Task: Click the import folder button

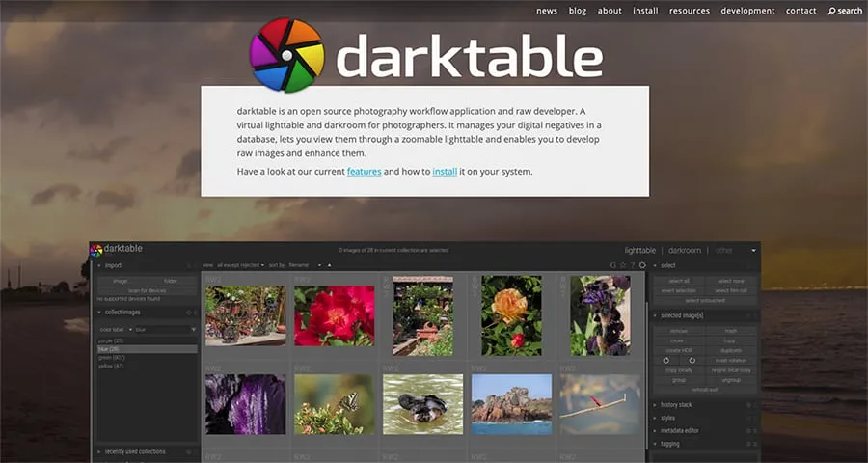Action: pos(171,281)
